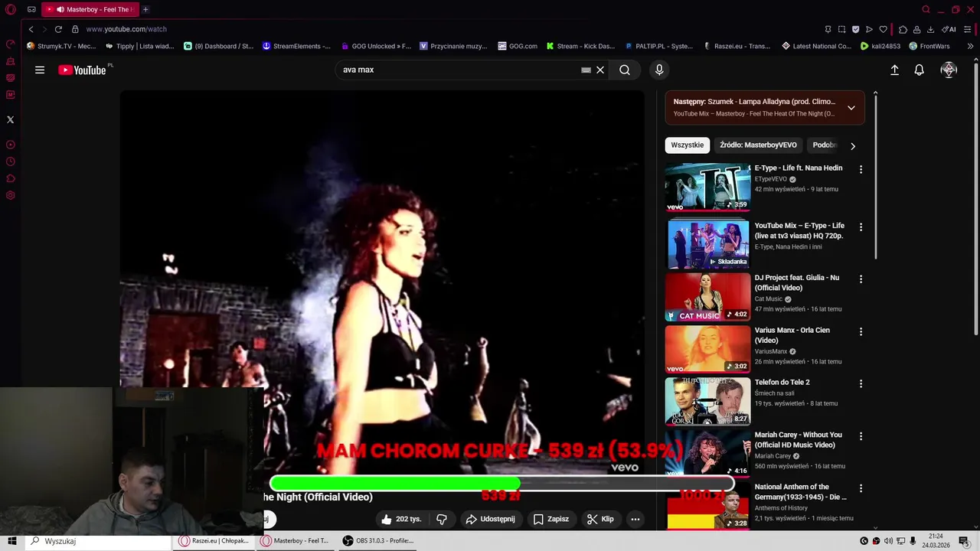The image size is (980, 551).
Task: Open YouTube notifications bell
Action: click(x=920, y=70)
